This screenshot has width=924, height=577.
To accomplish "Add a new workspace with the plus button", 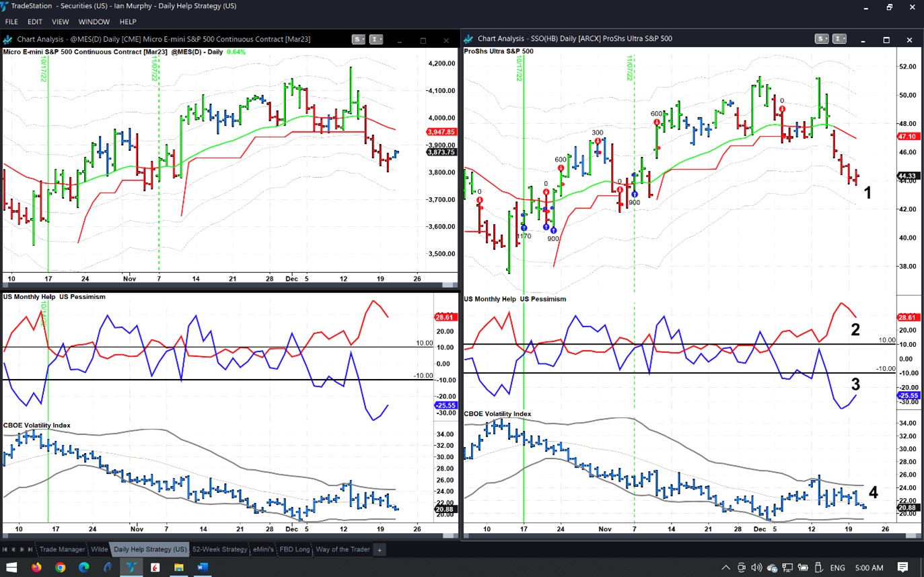I will (x=380, y=549).
